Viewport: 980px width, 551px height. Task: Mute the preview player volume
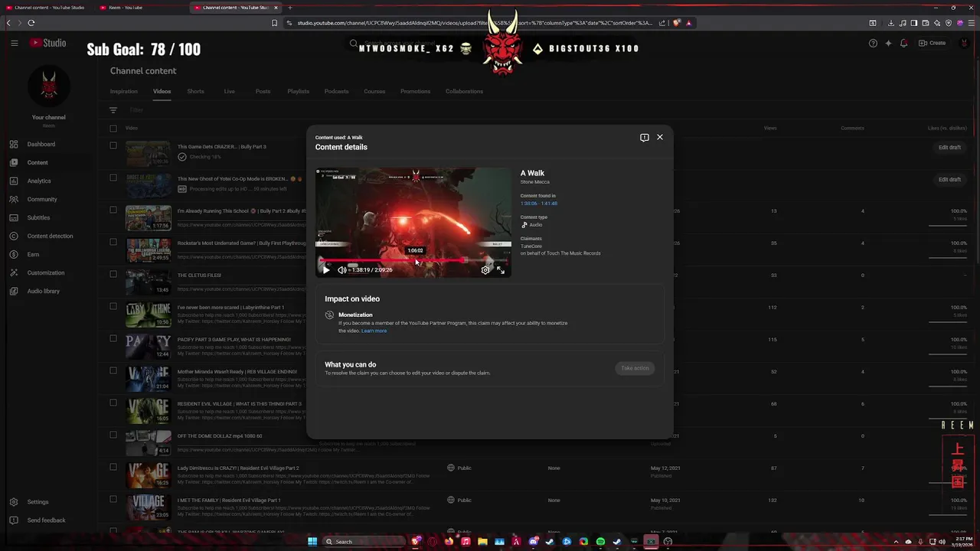pos(341,269)
